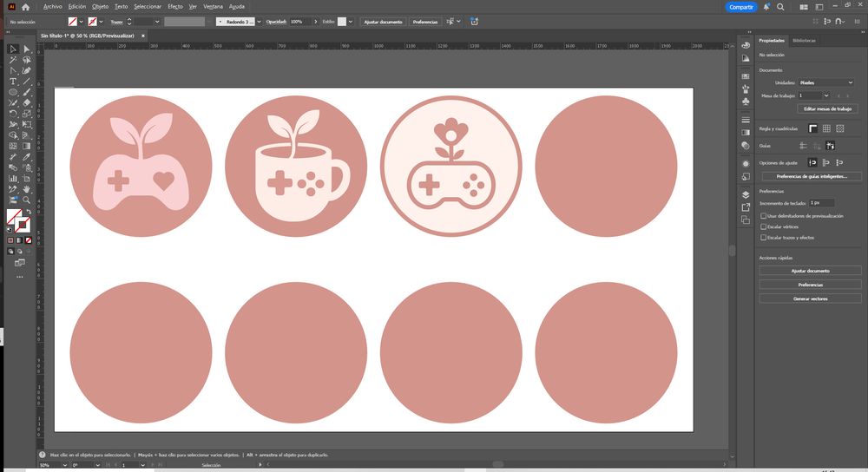Select the Selection (black arrow) tool

click(x=13, y=49)
